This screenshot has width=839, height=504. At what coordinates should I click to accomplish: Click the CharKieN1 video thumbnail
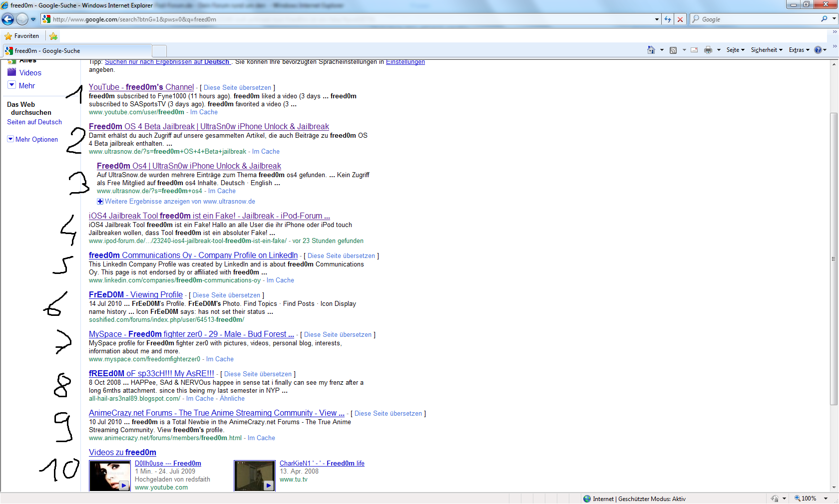point(255,476)
